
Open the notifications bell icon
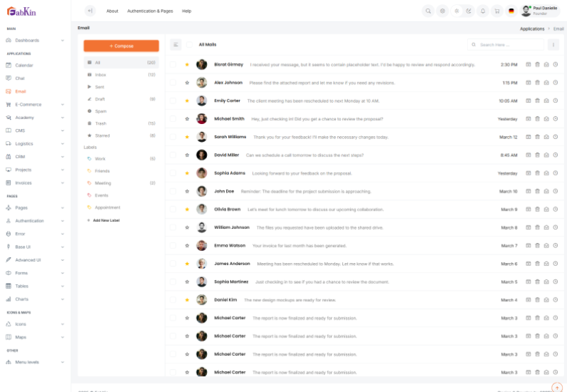(x=483, y=11)
